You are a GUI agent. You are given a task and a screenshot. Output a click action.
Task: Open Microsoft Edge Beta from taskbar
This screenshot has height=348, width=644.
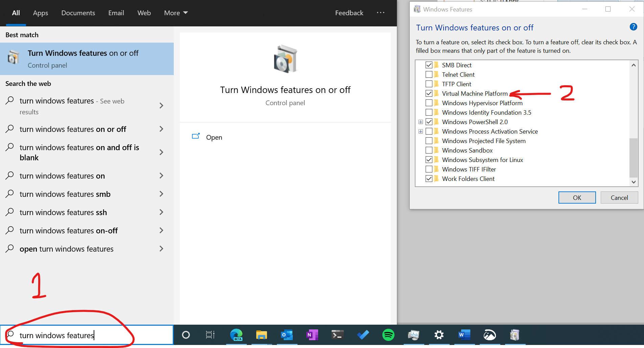click(x=236, y=335)
